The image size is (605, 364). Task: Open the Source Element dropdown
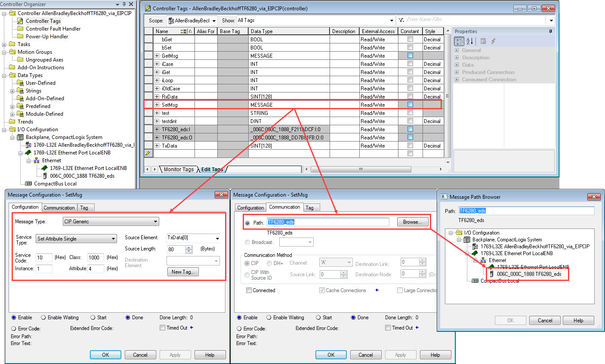217,238
